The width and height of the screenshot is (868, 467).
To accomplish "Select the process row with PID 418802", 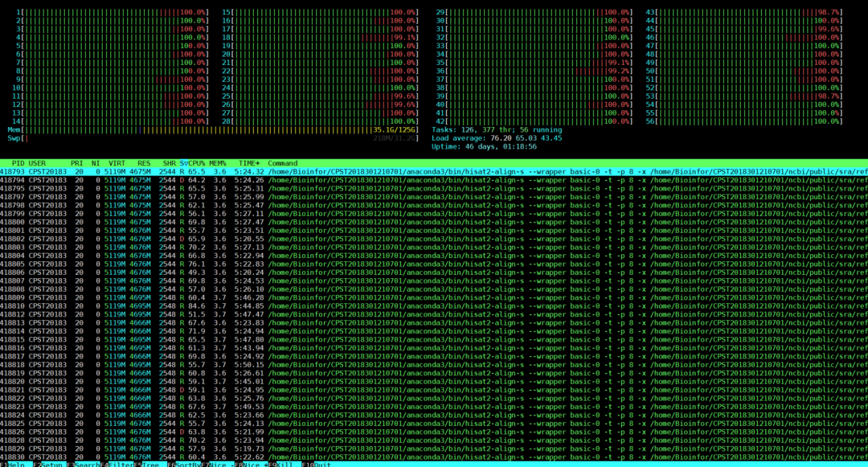I will point(434,239).
